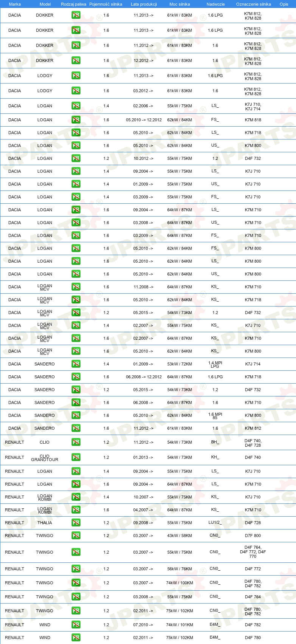Select engine code cell D7F 800
Screen dimensions: 296x644
click(253, 536)
